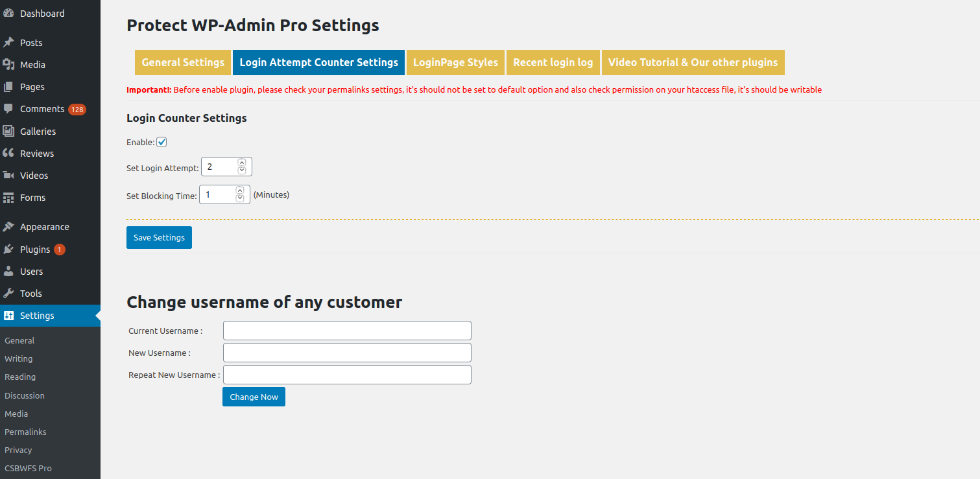Screen dimensions: 980x479
Task: Click the Comments speech bubble icon
Action: pos(8,109)
